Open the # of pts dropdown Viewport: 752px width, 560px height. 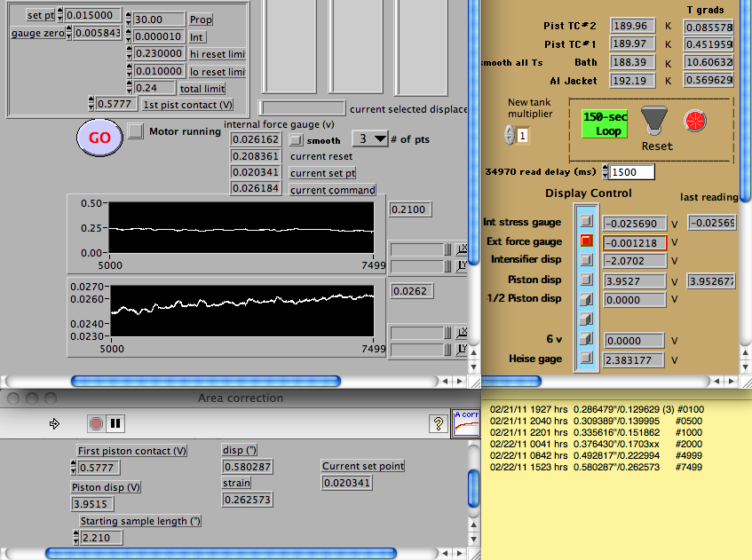coord(371,138)
